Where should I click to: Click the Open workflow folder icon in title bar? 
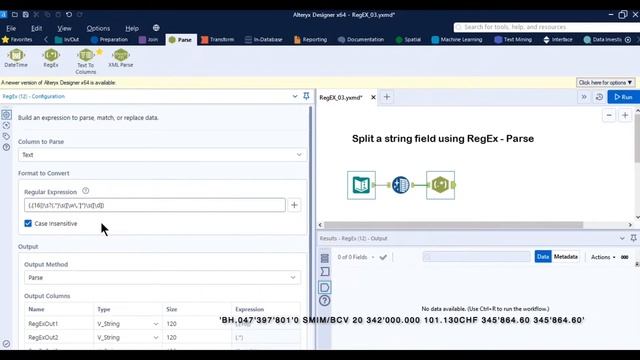click(15, 14)
